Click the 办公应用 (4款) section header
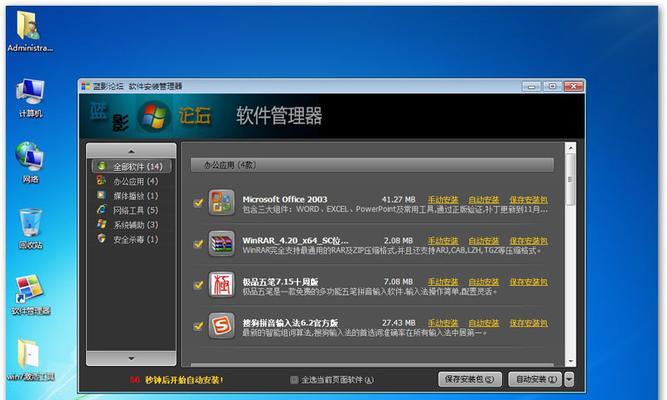 [x=372, y=165]
